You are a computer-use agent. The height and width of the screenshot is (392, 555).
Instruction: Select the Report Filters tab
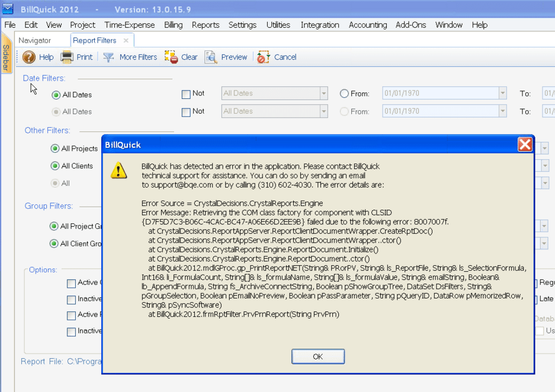(95, 40)
